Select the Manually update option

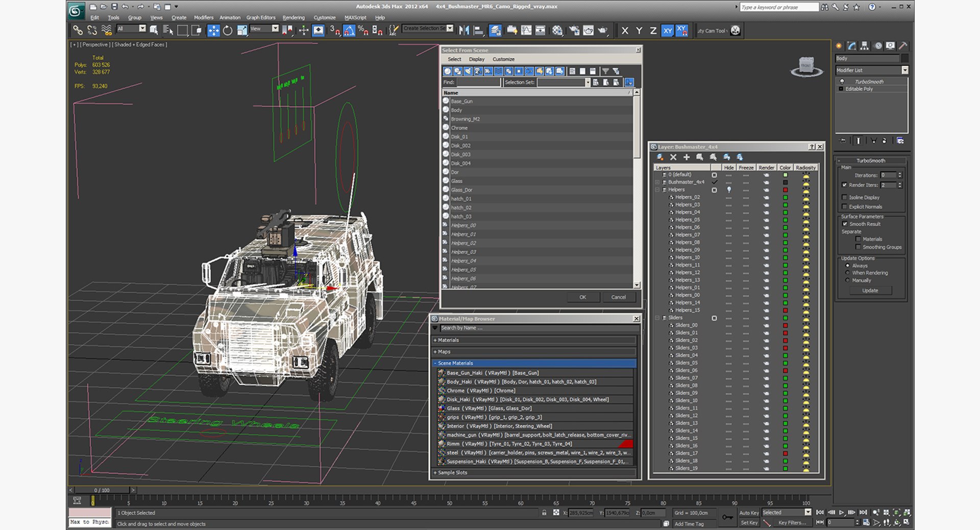847,280
